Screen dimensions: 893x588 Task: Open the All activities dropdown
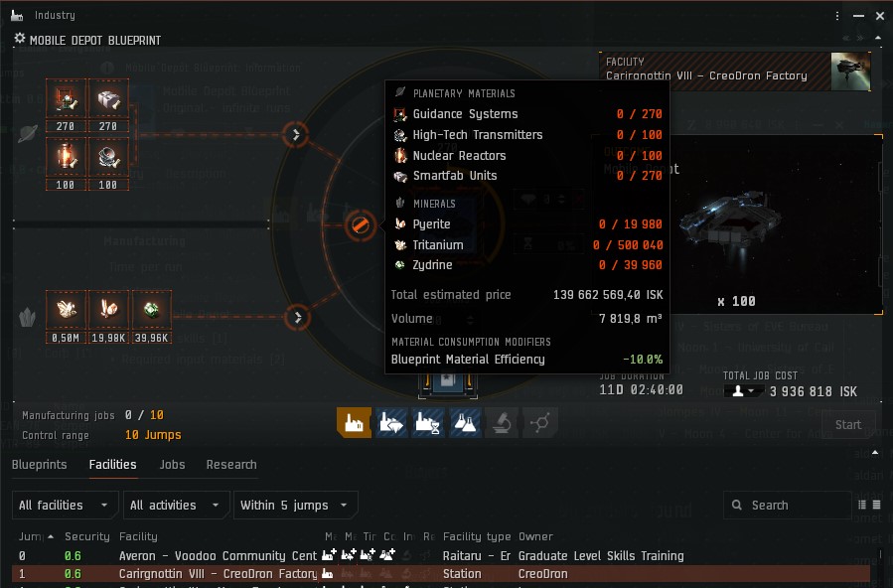[176, 505]
